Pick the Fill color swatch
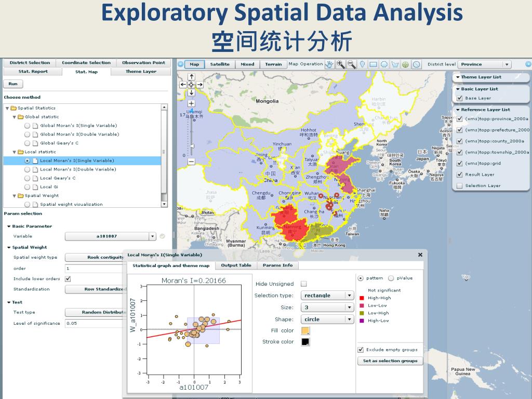Image resolution: width=532 pixels, height=399 pixels. (305, 330)
